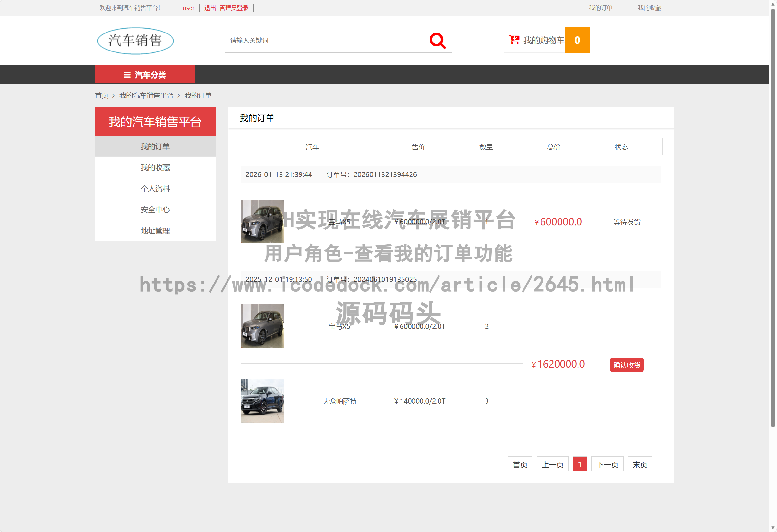Click the 下一页 pagination button

[607, 464]
